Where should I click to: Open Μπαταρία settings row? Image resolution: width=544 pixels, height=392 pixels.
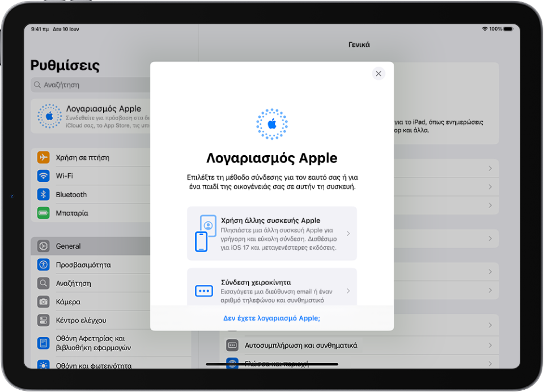91,213
